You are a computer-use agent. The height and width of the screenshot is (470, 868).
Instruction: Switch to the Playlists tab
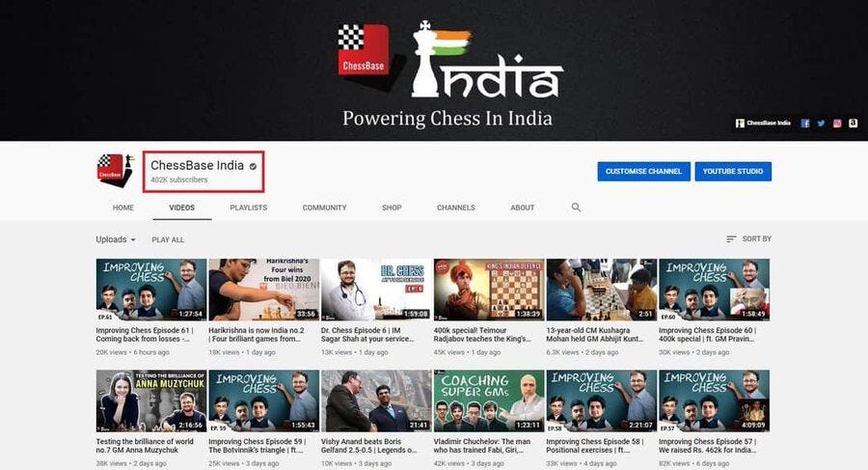(249, 207)
